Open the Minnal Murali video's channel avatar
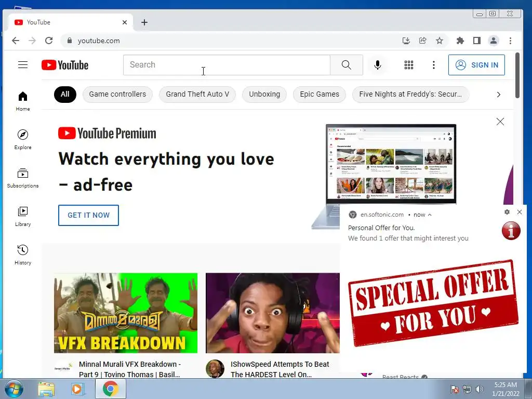Viewport: 532px width, 399px height. point(63,369)
